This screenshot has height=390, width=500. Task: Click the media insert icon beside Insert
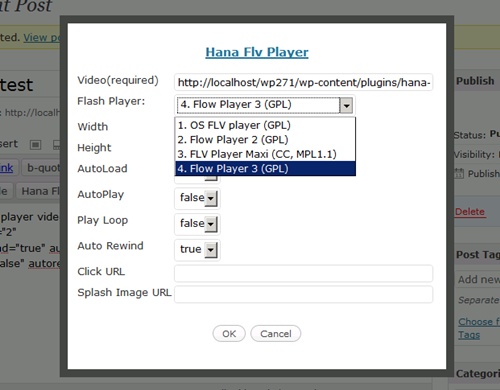(35, 145)
